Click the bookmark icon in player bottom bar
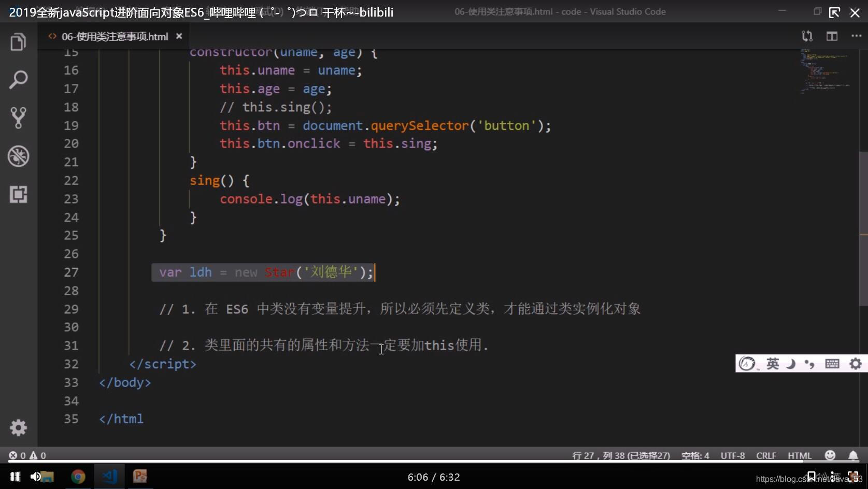The width and height of the screenshot is (868, 489). pyautogui.click(x=811, y=476)
